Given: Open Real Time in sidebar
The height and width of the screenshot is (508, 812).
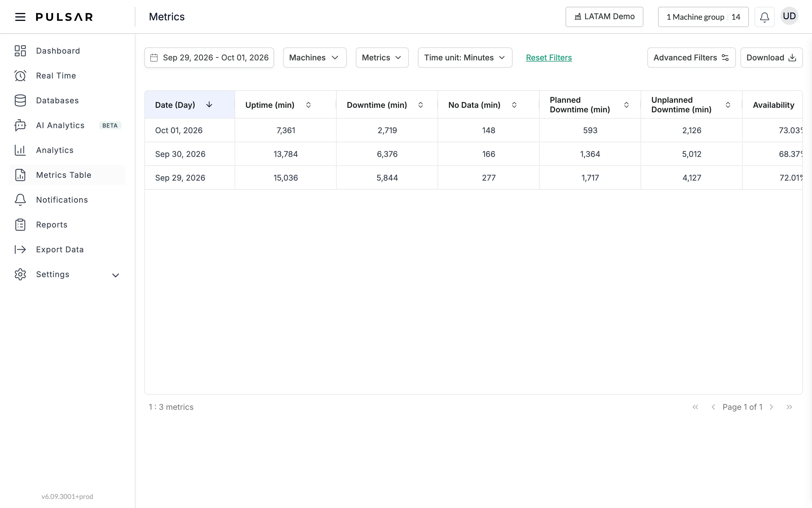Looking at the screenshot, I should (67, 76).
